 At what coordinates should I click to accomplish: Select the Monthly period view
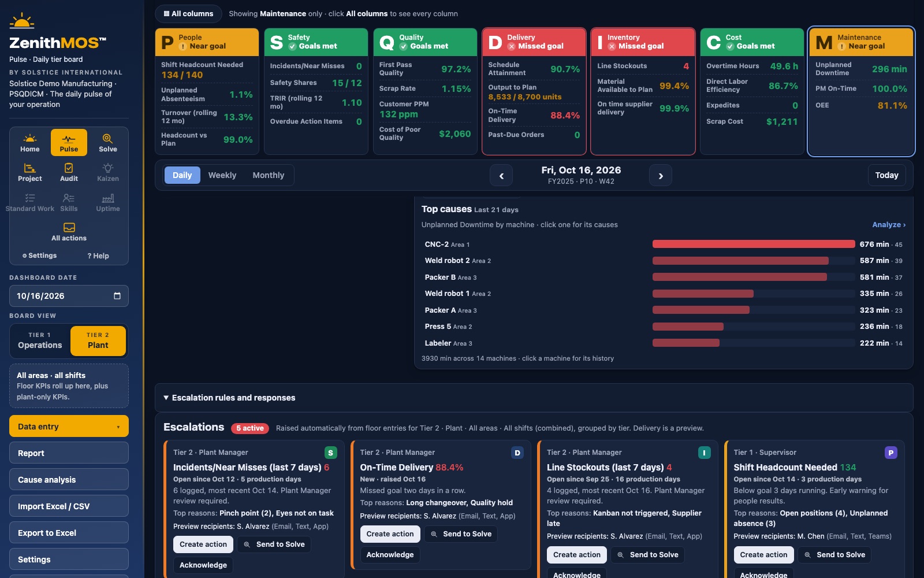[x=269, y=175]
